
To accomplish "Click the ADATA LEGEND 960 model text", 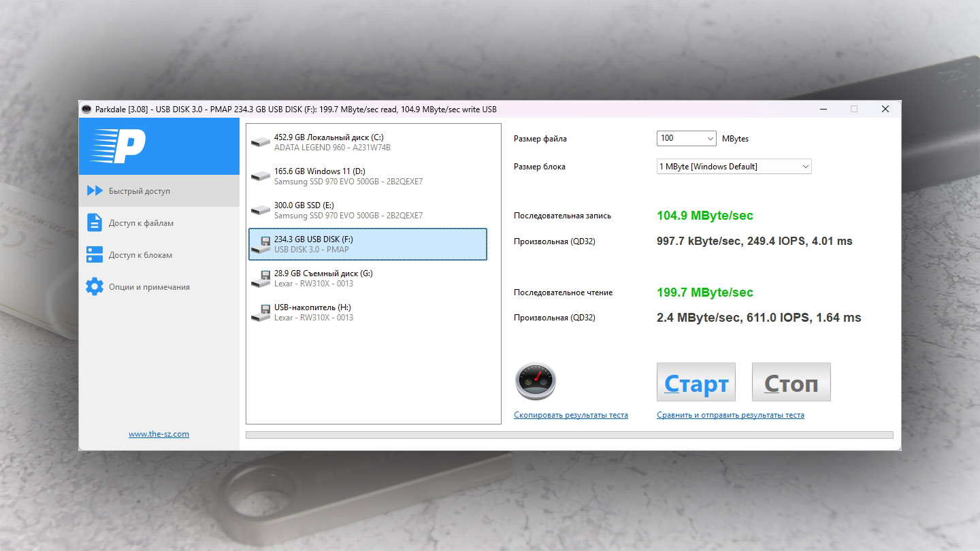I will (x=332, y=148).
